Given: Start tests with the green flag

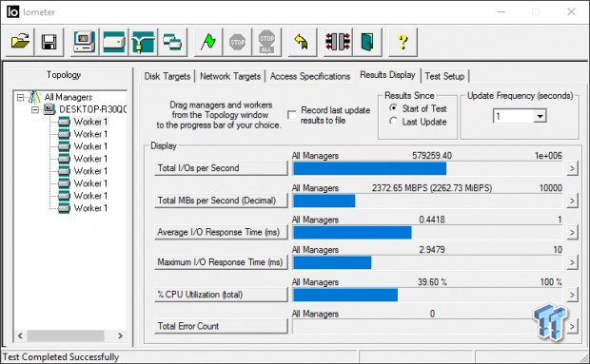Looking at the screenshot, I should point(208,42).
